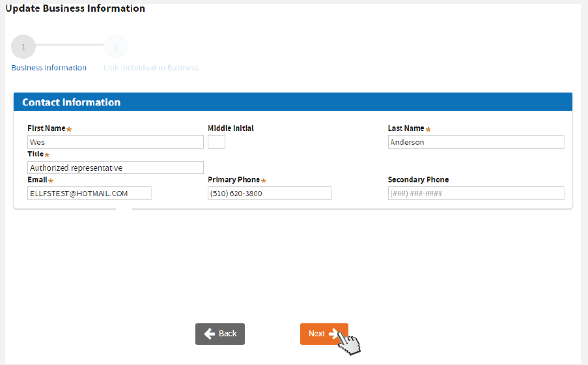The height and width of the screenshot is (365, 588).
Task: Click the Update Business Information heading
Action: tap(76, 8)
